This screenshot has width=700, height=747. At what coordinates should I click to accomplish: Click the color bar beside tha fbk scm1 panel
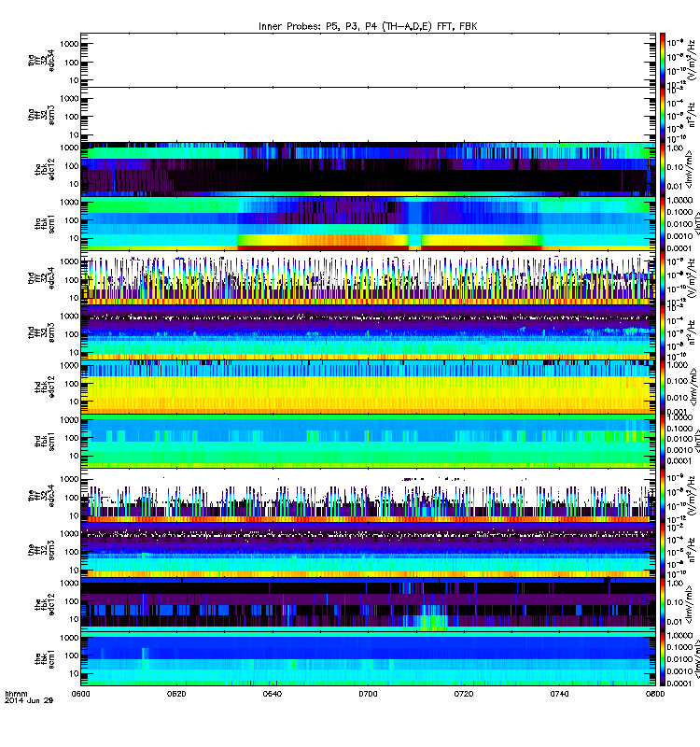point(663,223)
